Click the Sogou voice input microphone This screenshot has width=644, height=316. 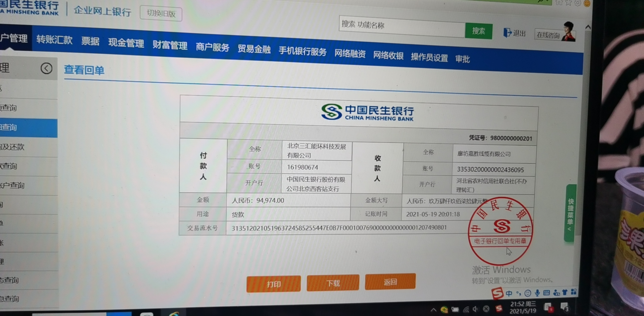click(537, 293)
